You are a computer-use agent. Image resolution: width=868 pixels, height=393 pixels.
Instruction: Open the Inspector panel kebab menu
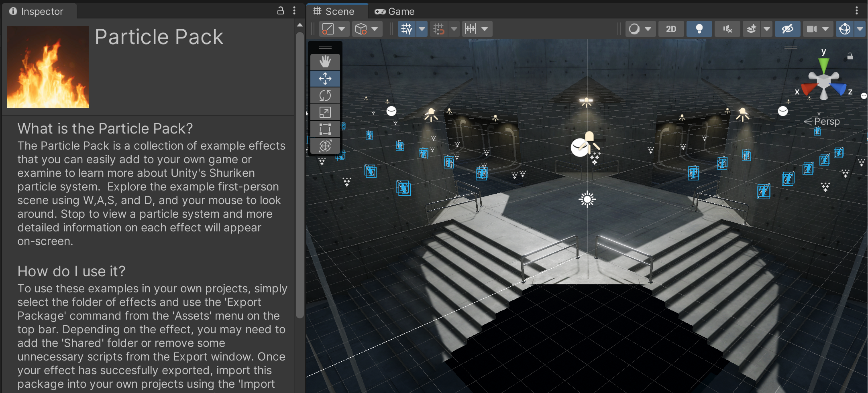click(x=294, y=11)
